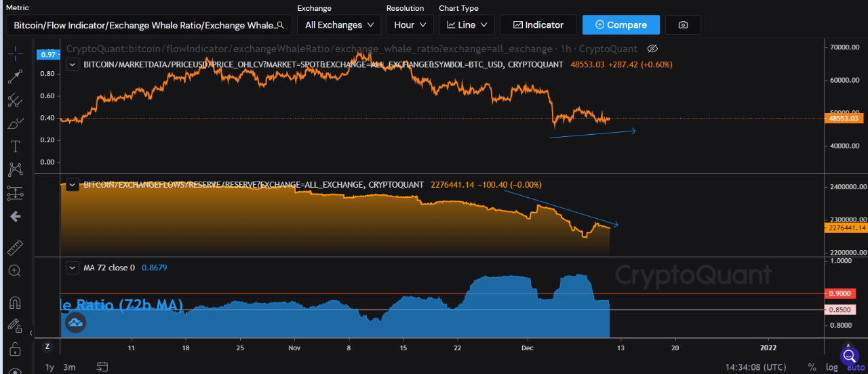The image size is (868, 374).
Task: Select the brush drawing tool
Action: click(15, 123)
